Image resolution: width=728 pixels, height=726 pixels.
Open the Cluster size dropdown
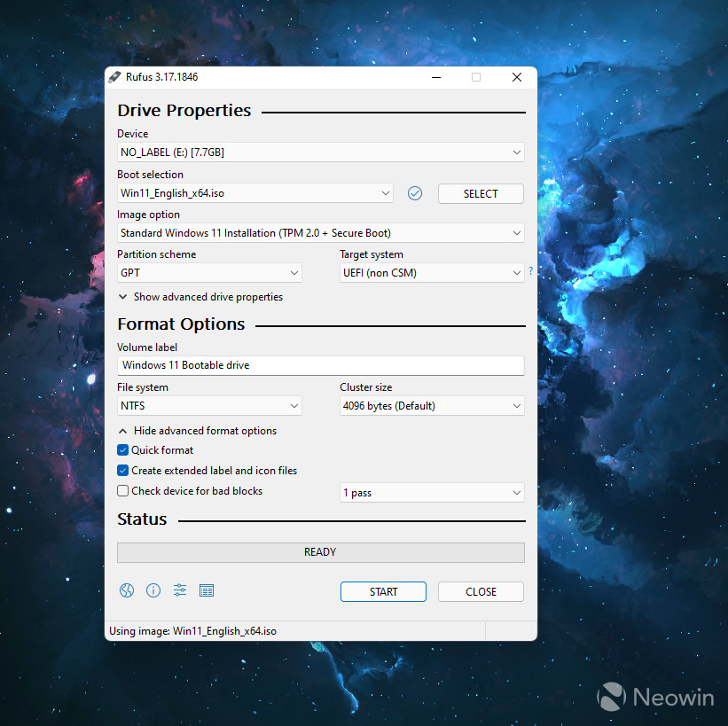[x=432, y=406]
